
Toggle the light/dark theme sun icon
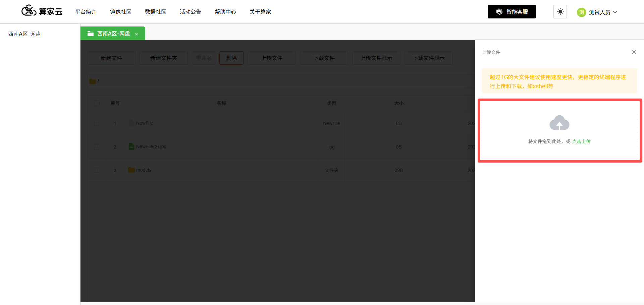(x=560, y=12)
